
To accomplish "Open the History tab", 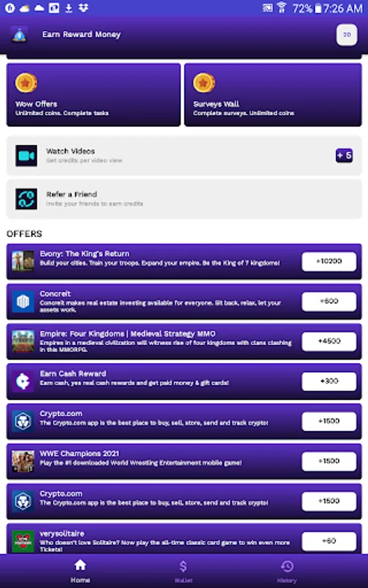I will pyautogui.click(x=287, y=571).
